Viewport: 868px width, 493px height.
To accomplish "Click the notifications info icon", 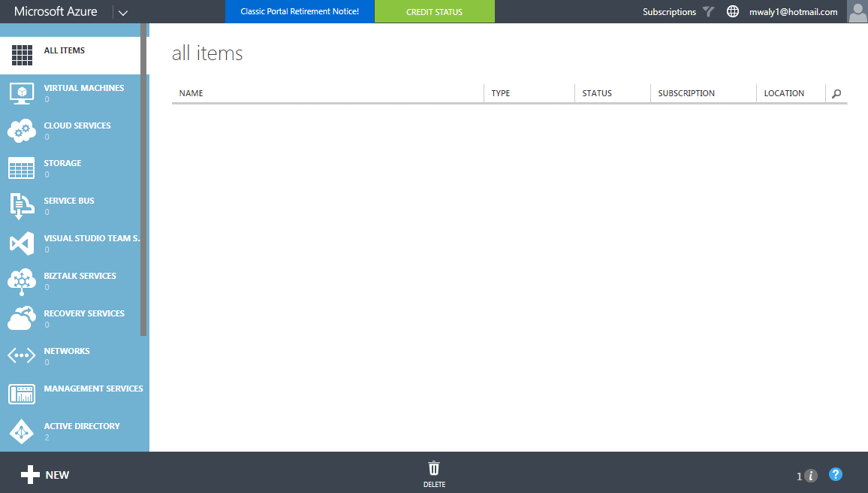I will pyautogui.click(x=810, y=475).
